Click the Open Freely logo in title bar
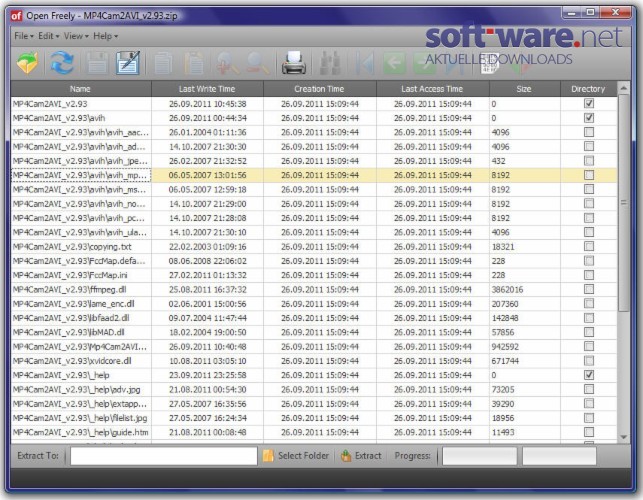This screenshot has height=500, width=643. click(16, 16)
